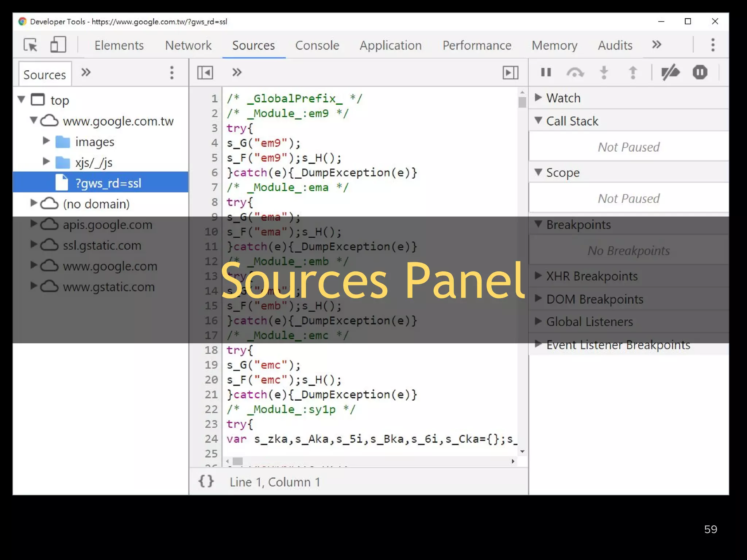This screenshot has height=560, width=747.
Task: Minimize the Developer Tools window
Action: click(661, 22)
